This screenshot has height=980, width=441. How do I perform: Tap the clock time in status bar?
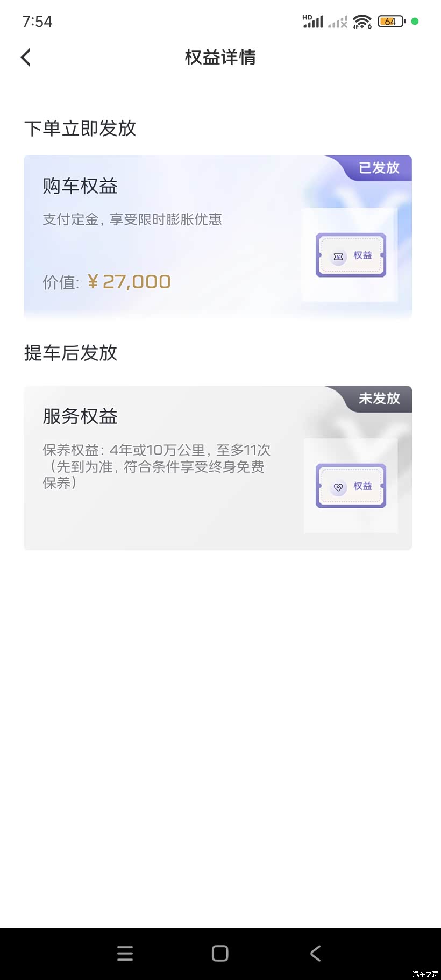38,22
